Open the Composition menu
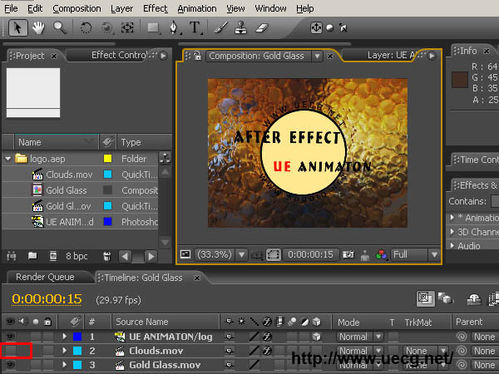Screen dimensions: 499x374 tap(77, 9)
